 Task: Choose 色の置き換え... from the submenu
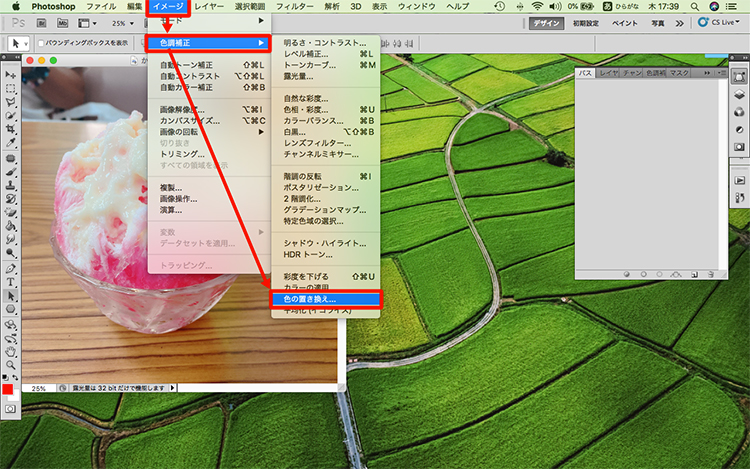point(324,299)
